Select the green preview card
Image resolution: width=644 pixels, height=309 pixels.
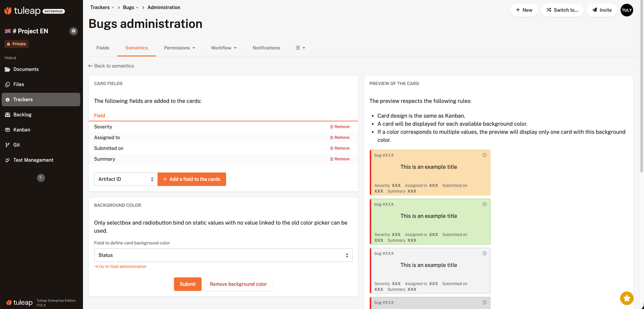[x=430, y=222]
